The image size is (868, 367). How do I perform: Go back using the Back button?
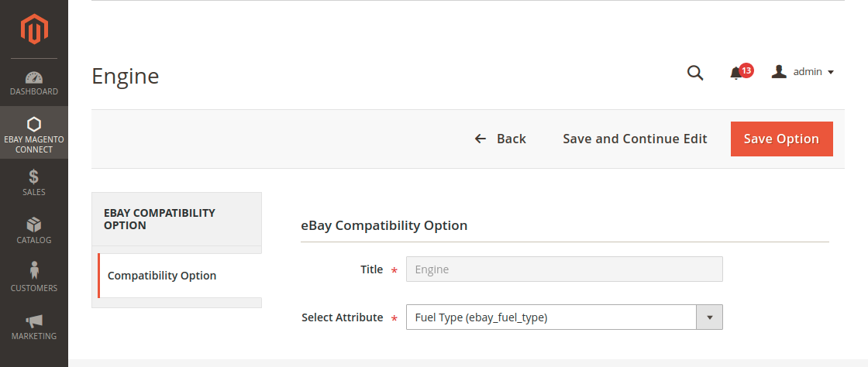click(501, 139)
